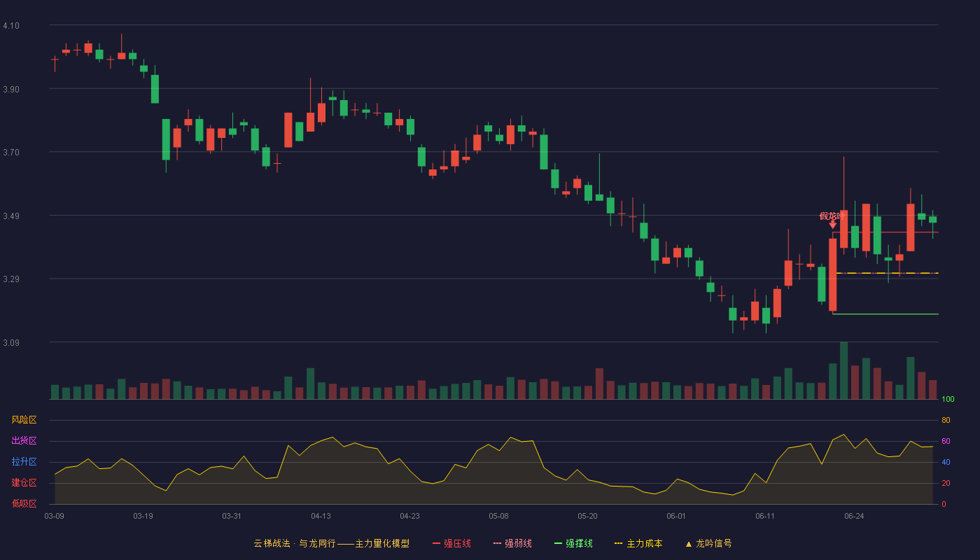Click the 03-09 date label
This screenshot has width=980, height=560.
[54, 516]
